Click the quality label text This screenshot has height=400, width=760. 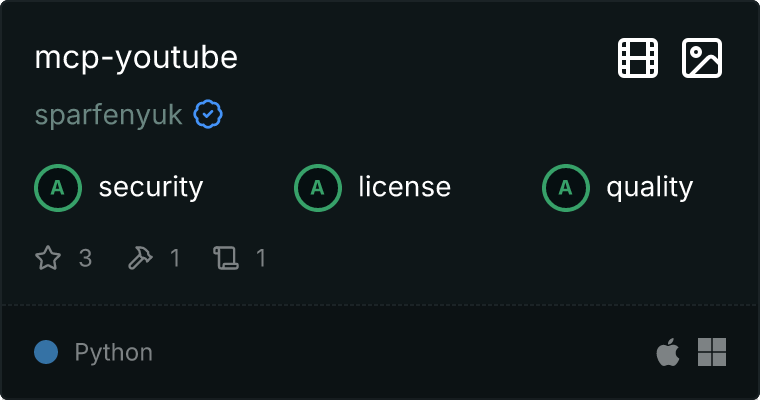click(649, 187)
